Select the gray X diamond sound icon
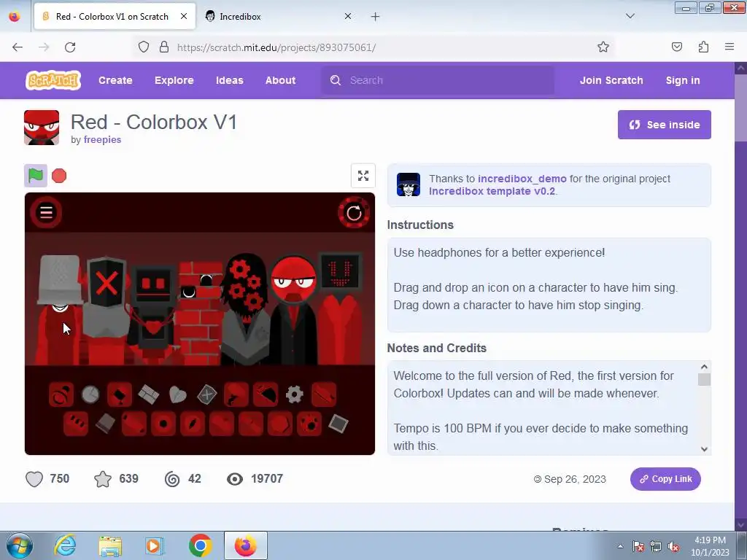The image size is (747, 560). (206, 394)
